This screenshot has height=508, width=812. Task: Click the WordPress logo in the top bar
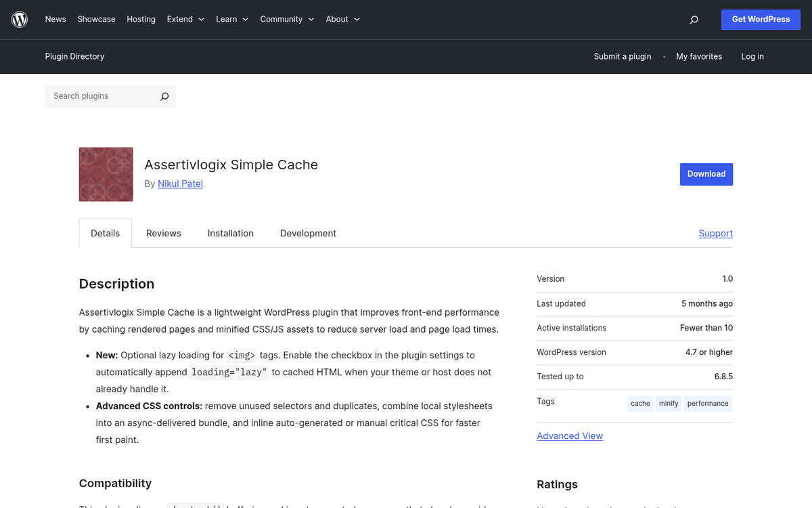click(x=19, y=19)
